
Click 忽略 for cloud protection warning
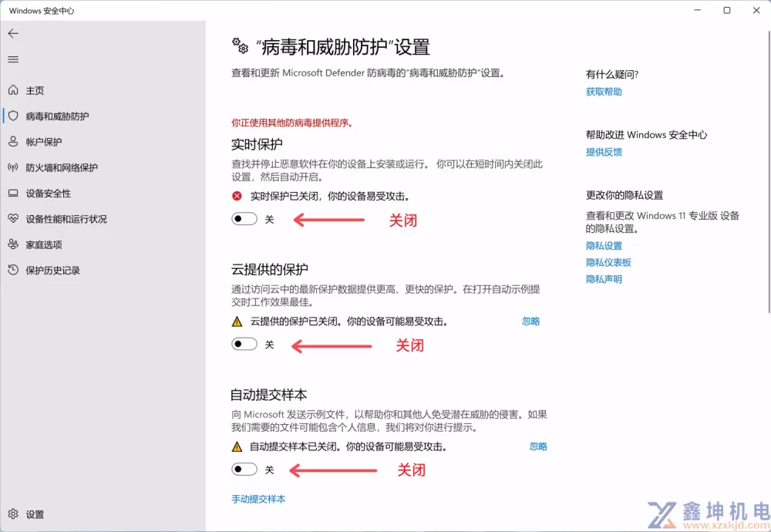coord(531,321)
